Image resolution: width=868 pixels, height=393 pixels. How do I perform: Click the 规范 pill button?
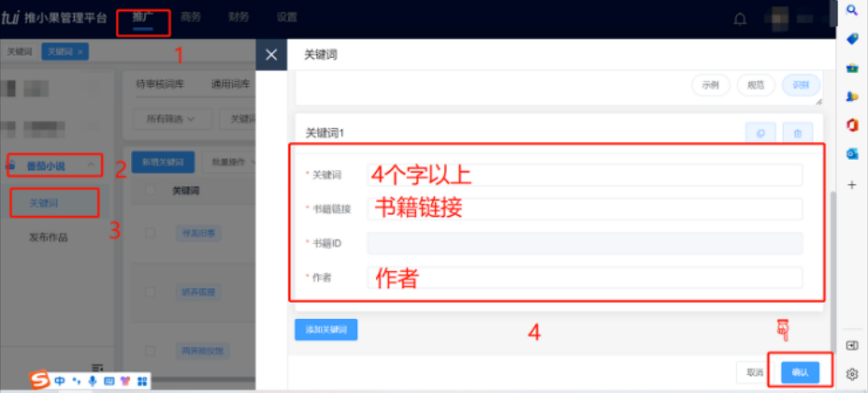pos(756,85)
